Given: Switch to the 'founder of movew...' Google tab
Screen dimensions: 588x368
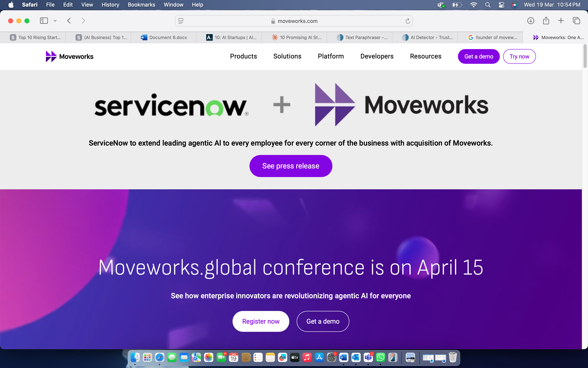Looking at the screenshot, I should (490, 37).
